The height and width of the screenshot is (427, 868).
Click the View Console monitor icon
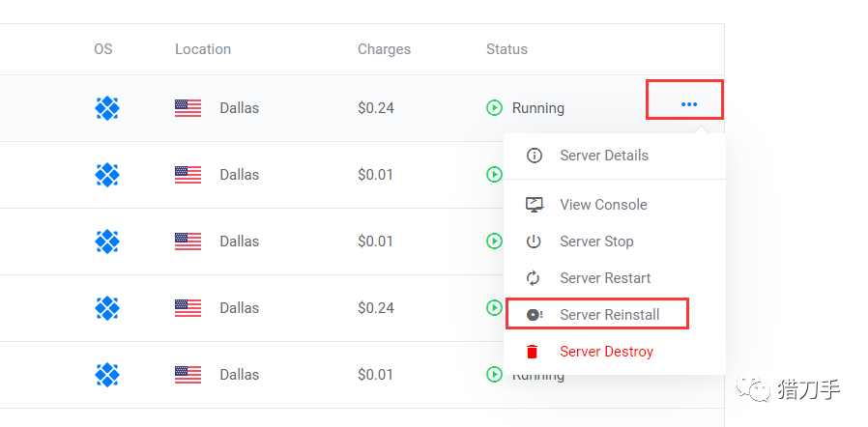(x=535, y=205)
